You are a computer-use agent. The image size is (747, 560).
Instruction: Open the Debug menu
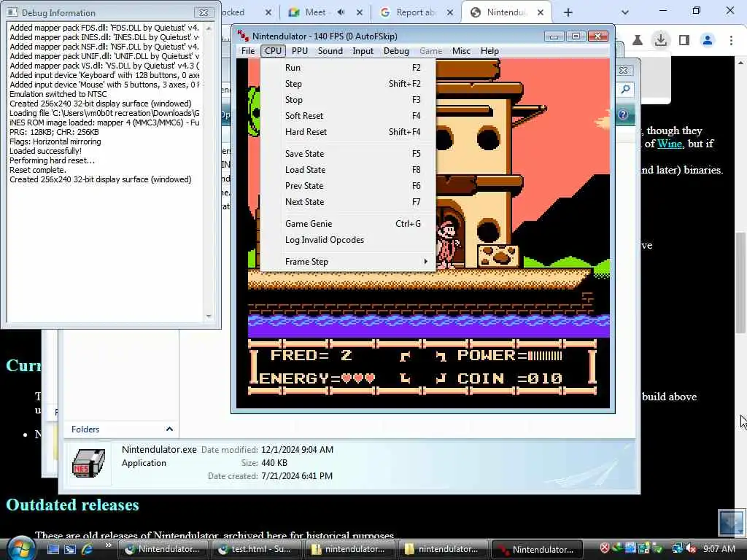coord(396,51)
